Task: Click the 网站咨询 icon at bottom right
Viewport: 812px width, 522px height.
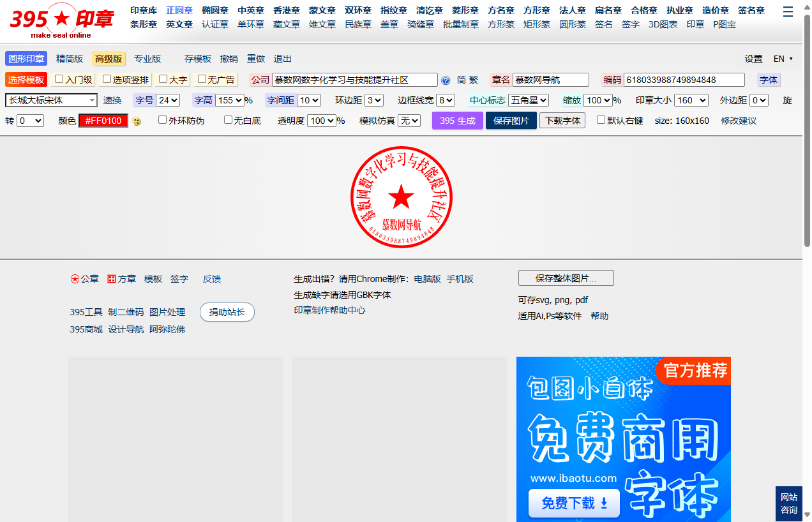Action: [788, 503]
